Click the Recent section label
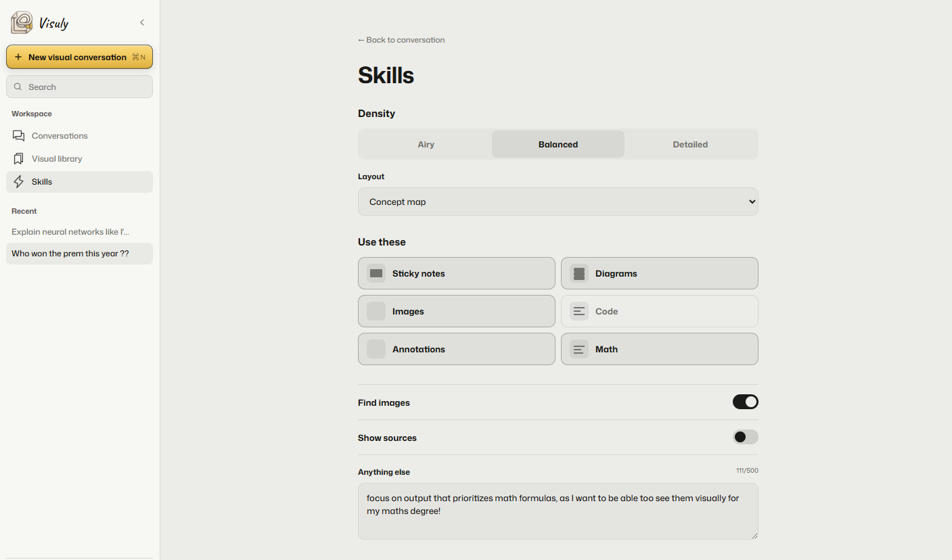952x560 pixels. pos(24,211)
